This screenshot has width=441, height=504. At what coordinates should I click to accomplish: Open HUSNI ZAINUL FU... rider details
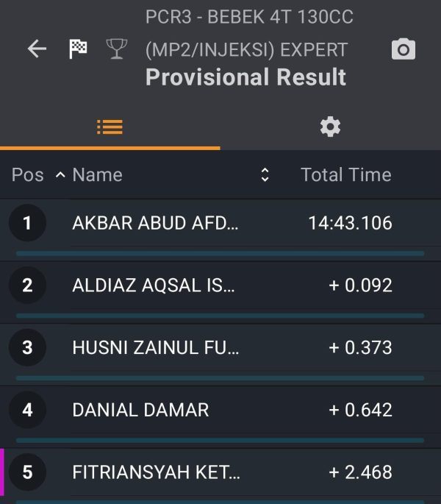pyautogui.click(x=220, y=347)
